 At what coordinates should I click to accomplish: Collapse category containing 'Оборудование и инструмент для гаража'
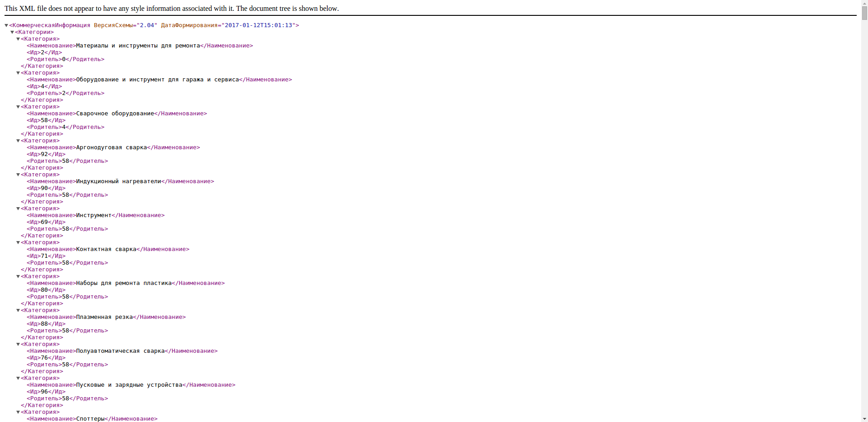pyautogui.click(x=18, y=73)
